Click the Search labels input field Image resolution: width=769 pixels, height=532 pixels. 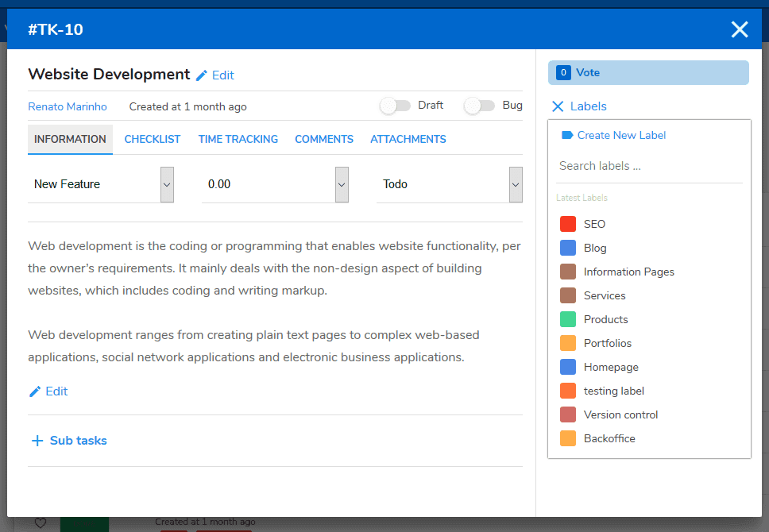(649, 166)
